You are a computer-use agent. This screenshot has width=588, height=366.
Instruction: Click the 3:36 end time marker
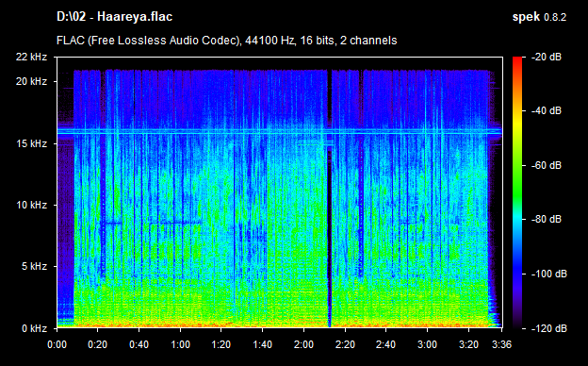pyautogui.click(x=501, y=344)
